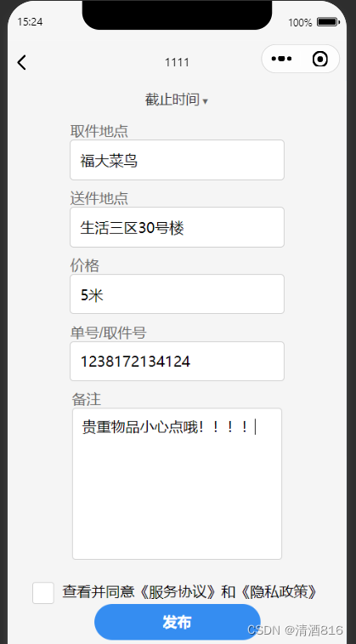356x644 pixels.
Task: Tap the battery icon in status bar
Action: 328,22
